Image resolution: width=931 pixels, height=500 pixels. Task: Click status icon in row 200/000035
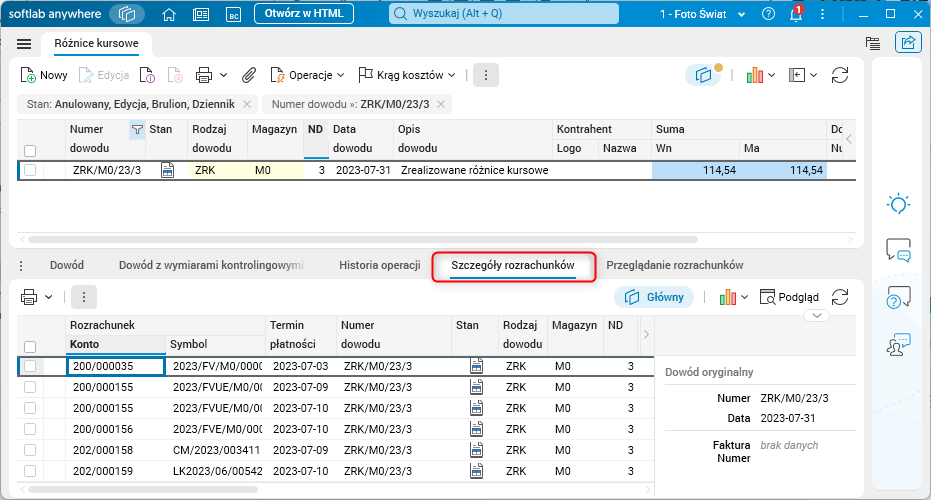click(476, 366)
